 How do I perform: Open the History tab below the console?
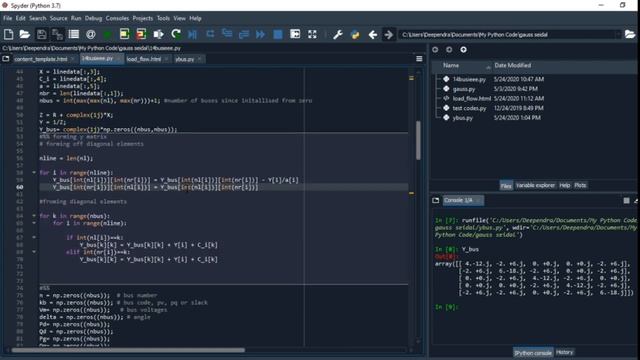pos(564,352)
